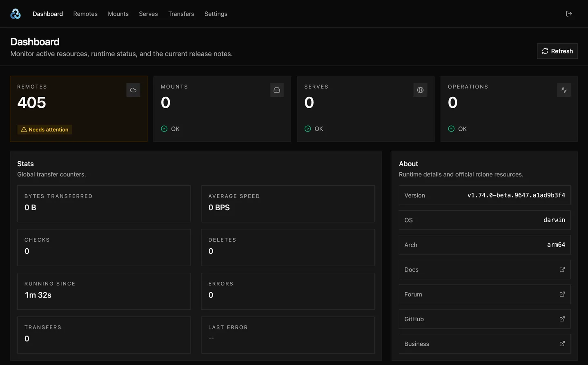588x365 pixels.
Task: Click the external link icon for Forum
Action: tap(562, 294)
